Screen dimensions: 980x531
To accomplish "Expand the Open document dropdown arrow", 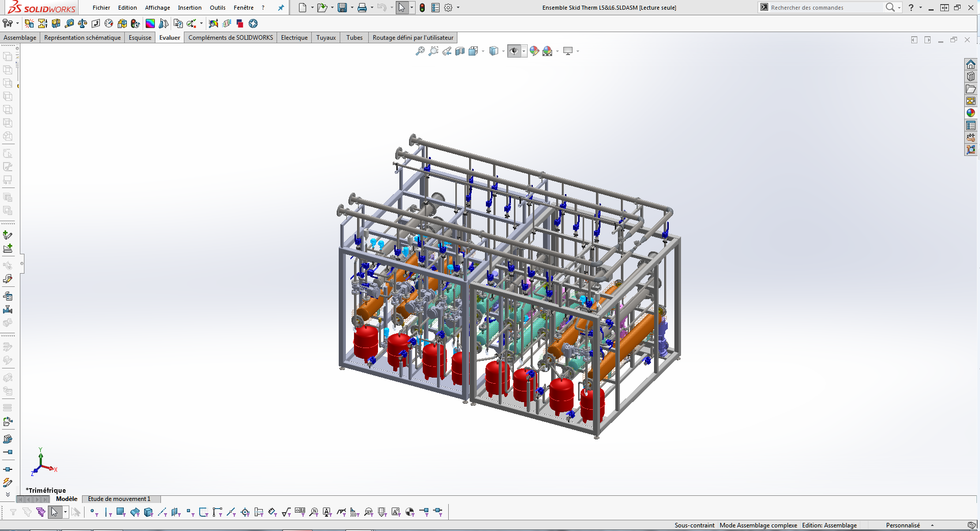I will point(332,8).
